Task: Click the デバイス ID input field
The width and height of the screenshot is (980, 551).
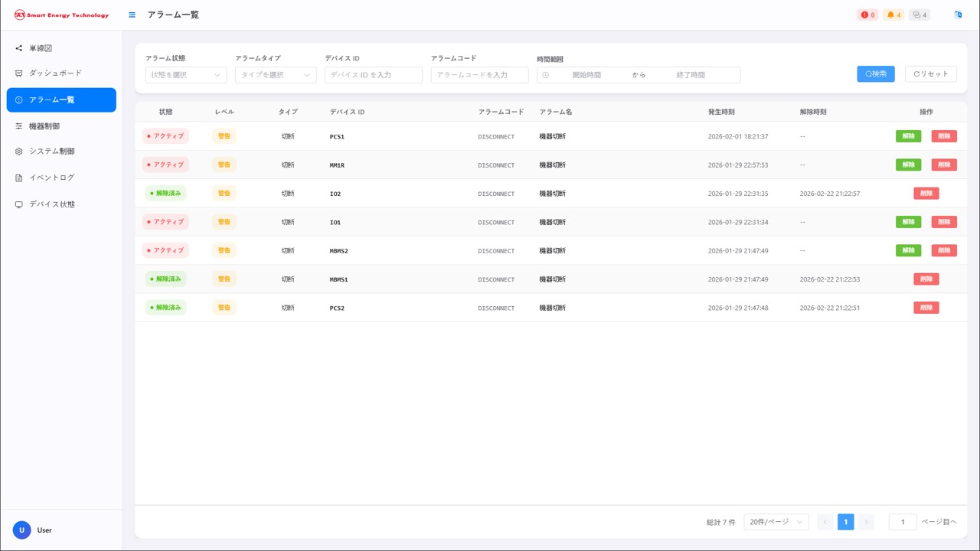Action: [374, 75]
